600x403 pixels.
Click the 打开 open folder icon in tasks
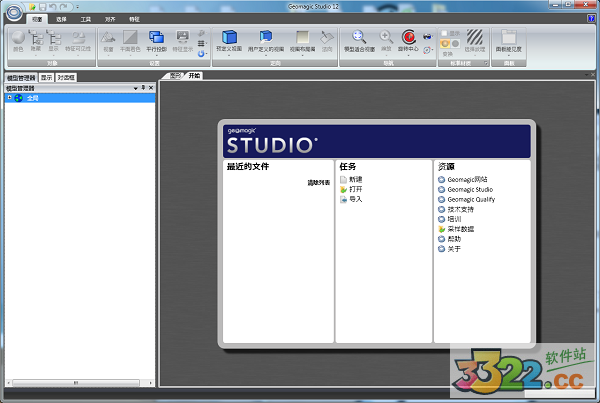[x=344, y=189]
